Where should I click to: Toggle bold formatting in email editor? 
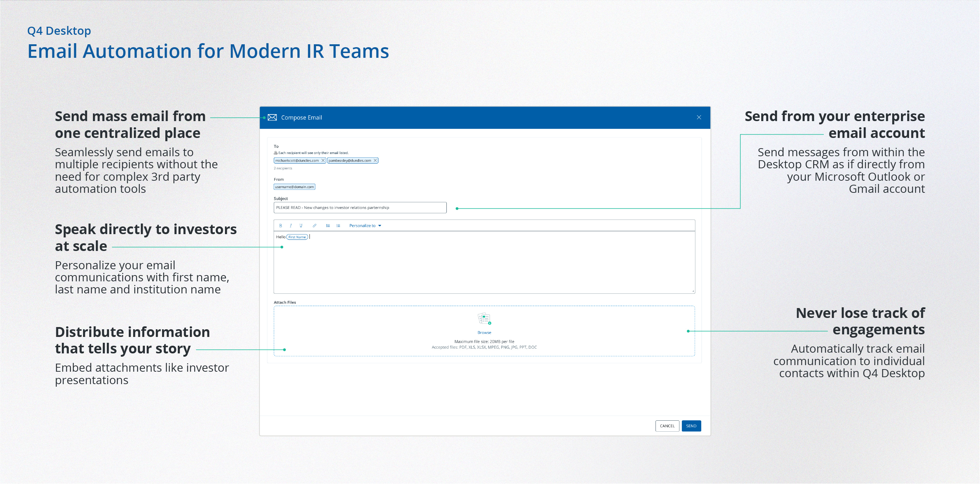click(280, 226)
